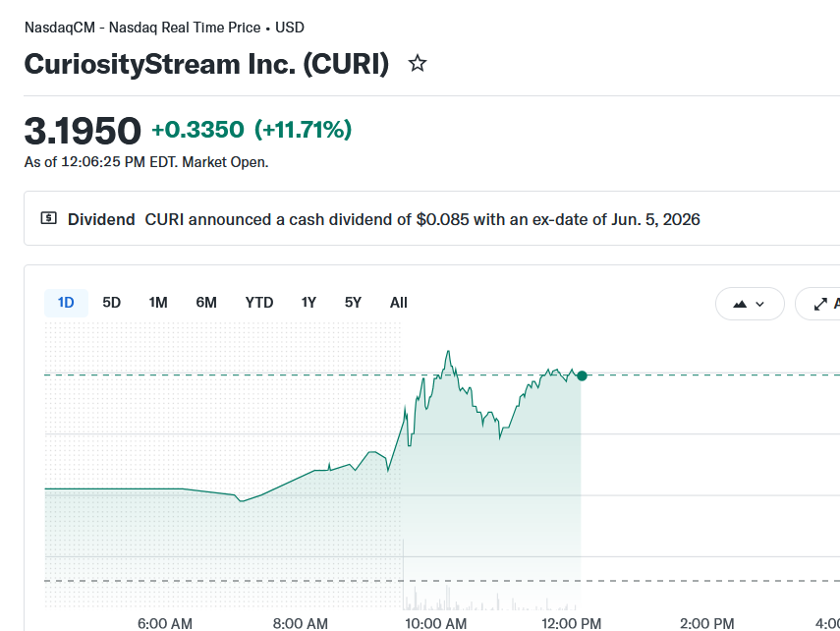The width and height of the screenshot is (840, 631).
Task: Click the 12:00 PM axis label
Action: click(571, 623)
